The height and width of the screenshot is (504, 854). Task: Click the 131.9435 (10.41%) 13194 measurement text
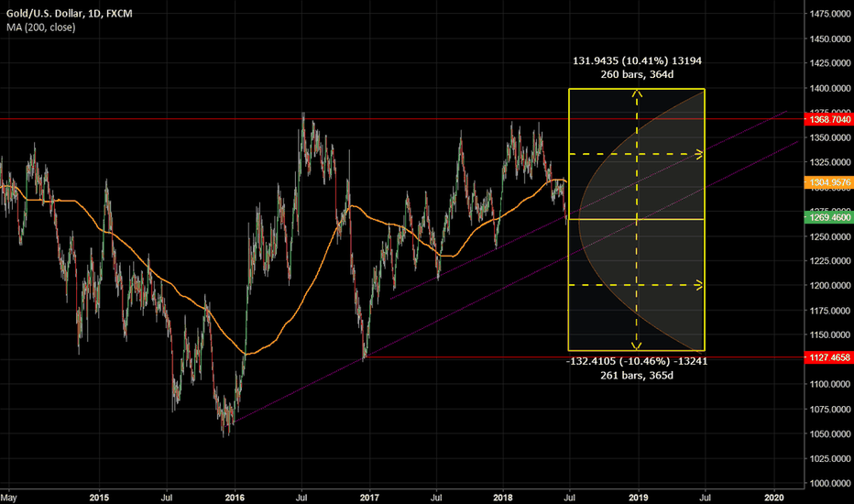coord(637,60)
